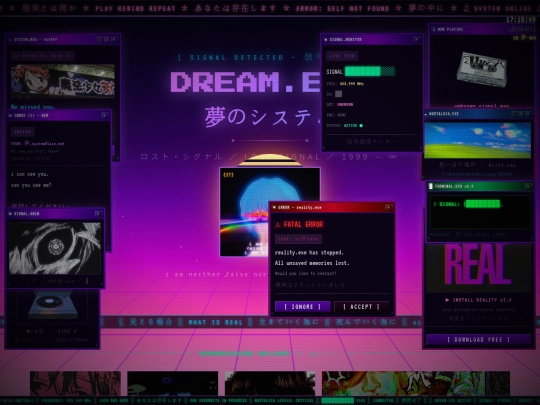Click the warning triangle beside FATAL ERROR
Screen dimensions: 540x405
pos(278,225)
